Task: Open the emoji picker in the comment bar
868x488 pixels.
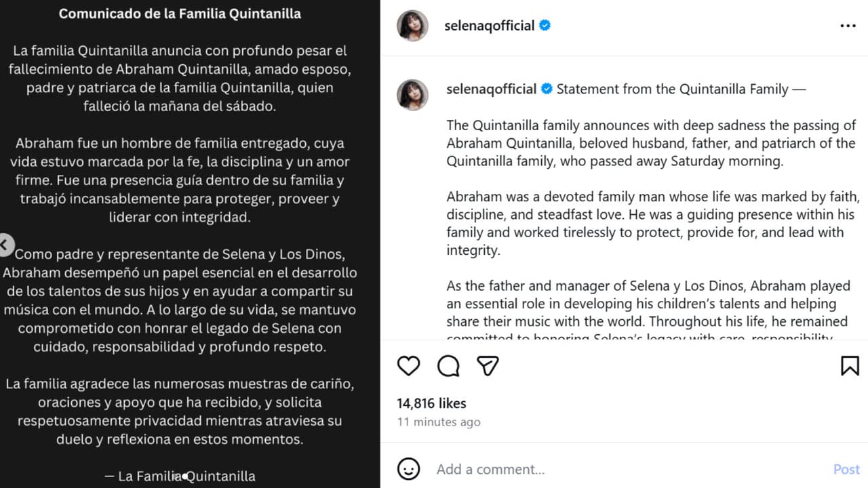Action: (x=408, y=468)
